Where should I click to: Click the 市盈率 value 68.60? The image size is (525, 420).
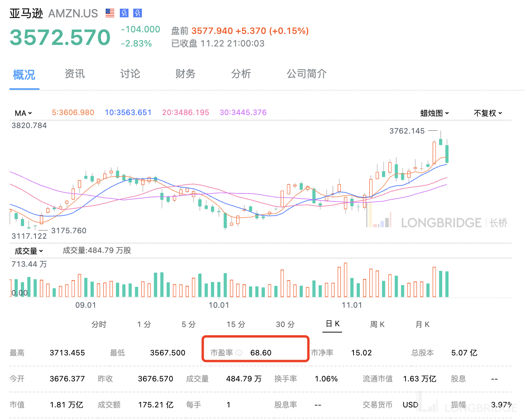click(x=261, y=353)
